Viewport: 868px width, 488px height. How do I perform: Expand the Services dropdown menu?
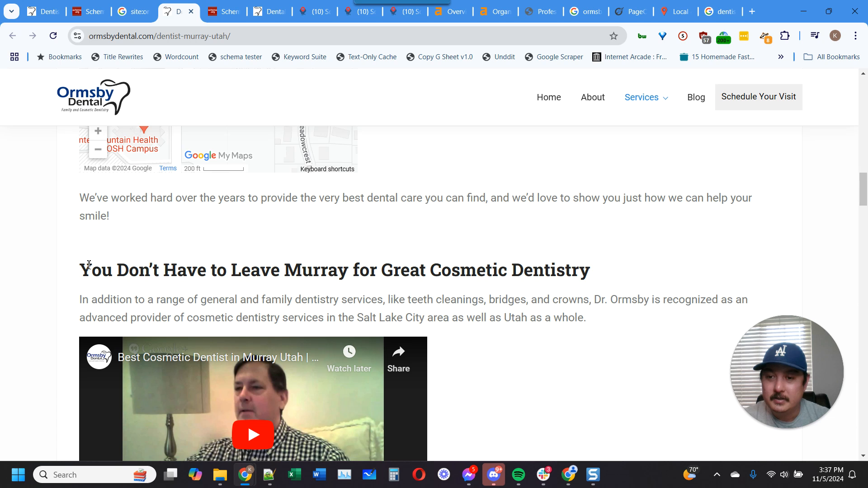pos(646,97)
